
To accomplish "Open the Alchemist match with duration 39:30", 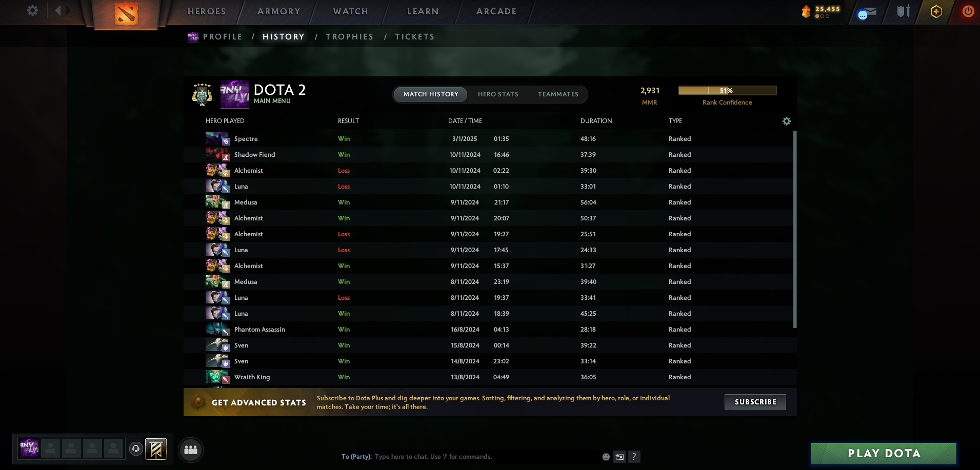I will click(x=488, y=170).
